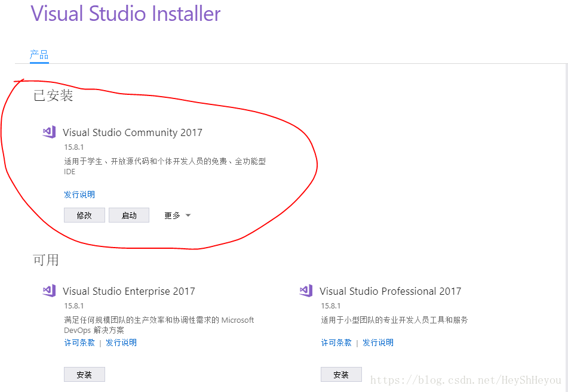This screenshot has width=568, height=392.
Task: Open 发行说明 link for Community 2017
Action: [x=79, y=195]
